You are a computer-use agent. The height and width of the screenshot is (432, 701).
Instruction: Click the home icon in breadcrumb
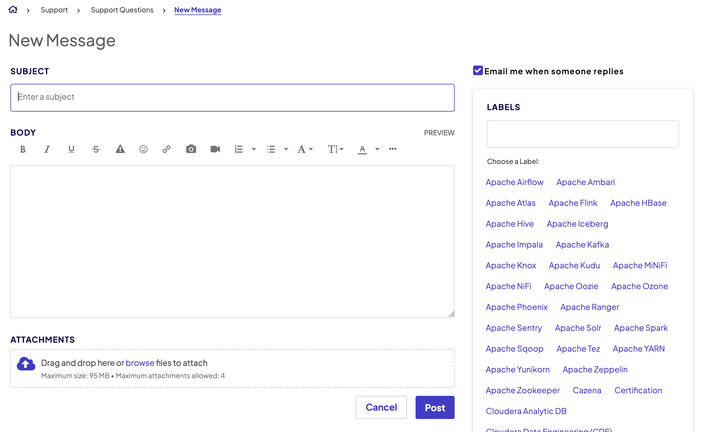pyautogui.click(x=13, y=10)
